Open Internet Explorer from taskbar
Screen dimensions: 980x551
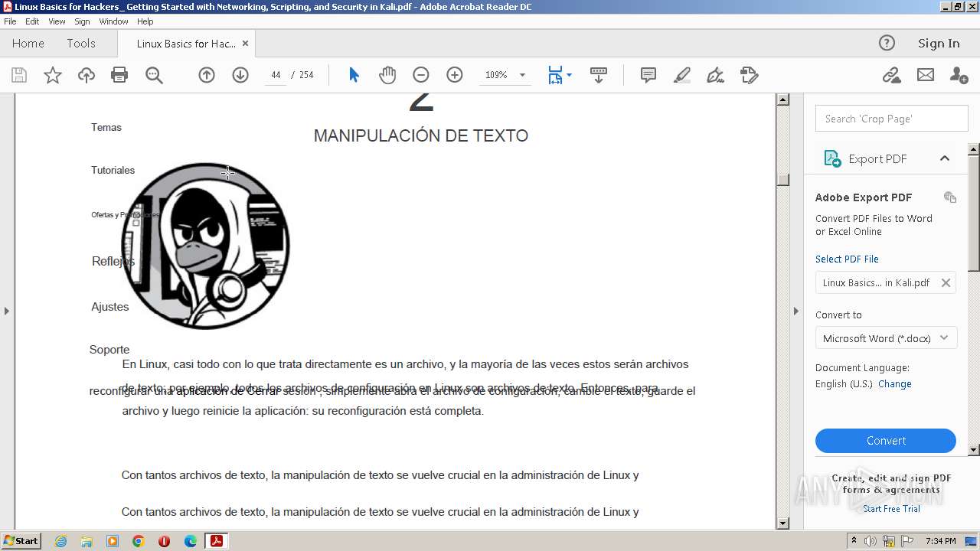[60, 541]
